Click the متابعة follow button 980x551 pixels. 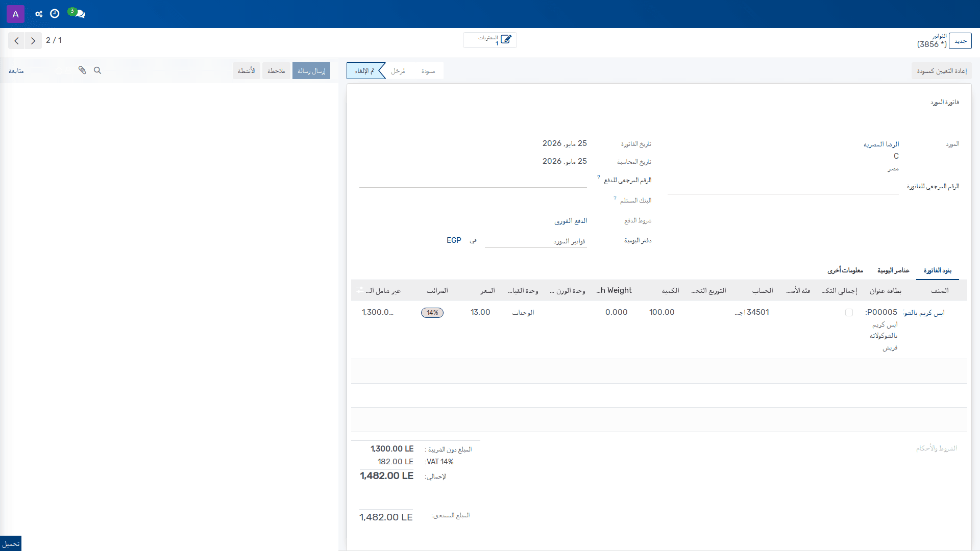pyautogui.click(x=16, y=71)
